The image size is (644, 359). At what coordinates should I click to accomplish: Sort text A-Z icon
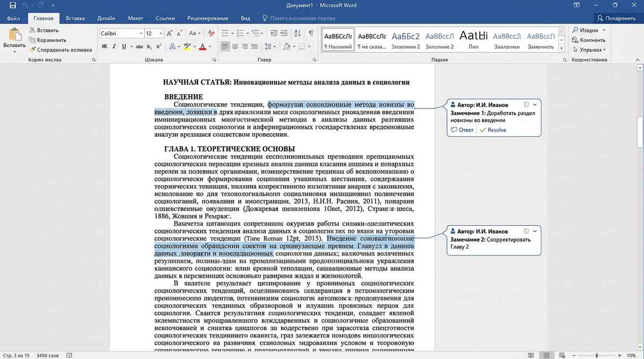(x=298, y=33)
